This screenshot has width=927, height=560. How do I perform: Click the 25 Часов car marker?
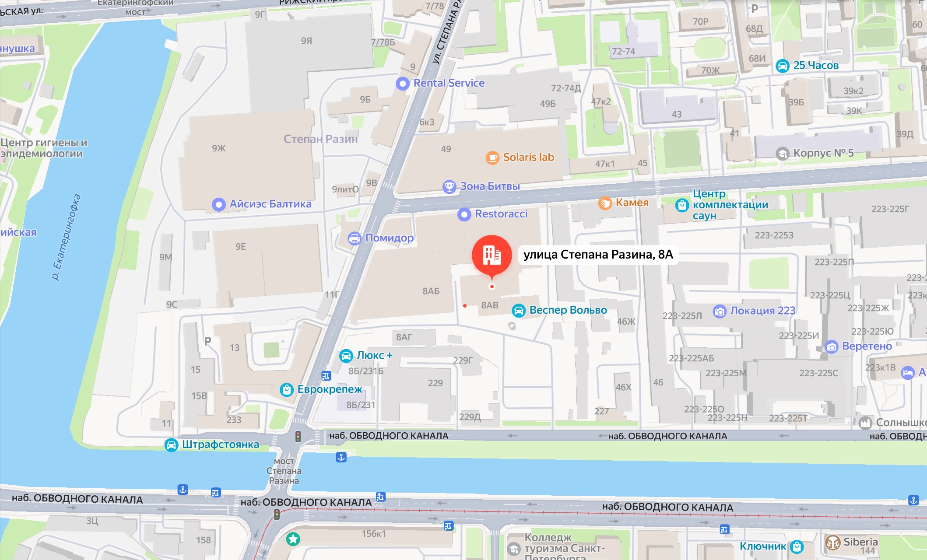tap(783, 66)
